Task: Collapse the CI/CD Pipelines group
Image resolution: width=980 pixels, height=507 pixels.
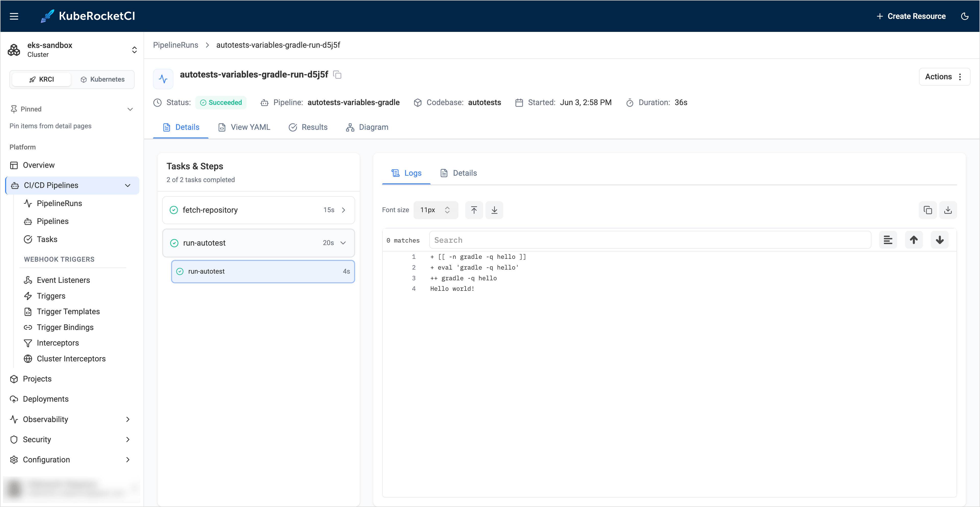Action: click(x=72, y=185)
